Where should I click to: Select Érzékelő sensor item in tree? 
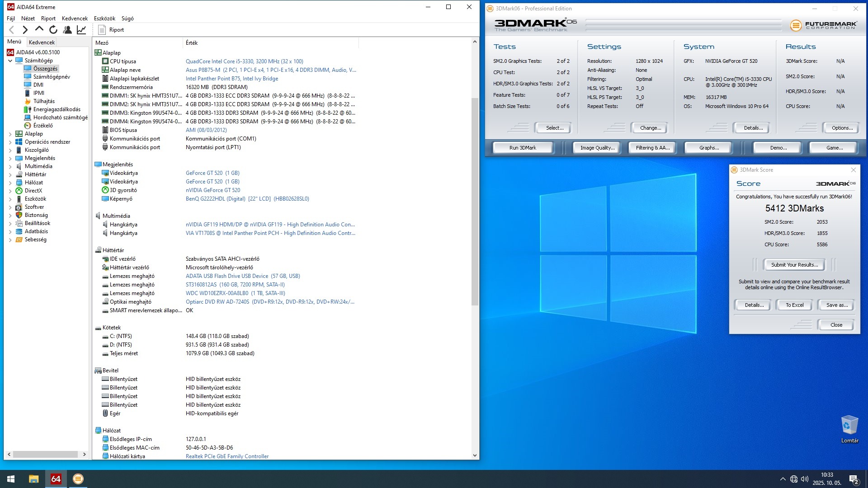click(x=42, y=126)
